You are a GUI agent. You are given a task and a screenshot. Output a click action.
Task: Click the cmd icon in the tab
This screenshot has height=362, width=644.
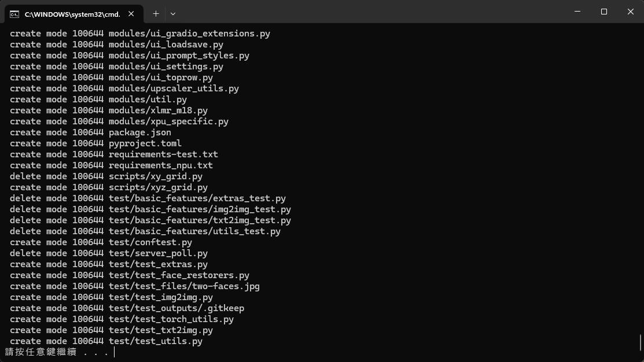tap(14, 14)
